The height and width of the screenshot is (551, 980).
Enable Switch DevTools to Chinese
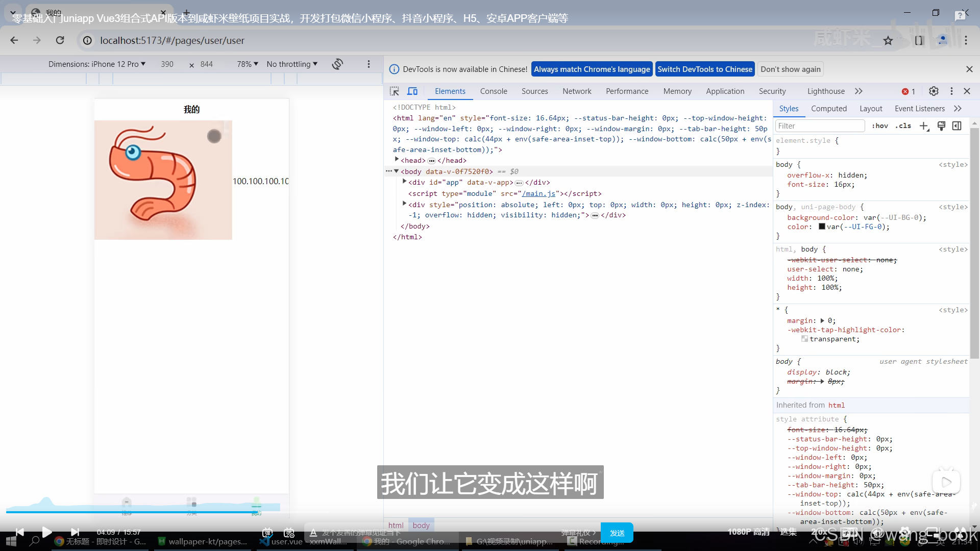tap(705, 69)
